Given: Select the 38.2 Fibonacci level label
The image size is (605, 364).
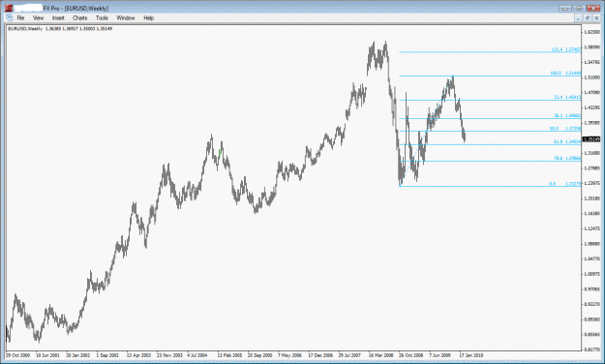Looking at the screenshot, I should (x=567, y=115).
